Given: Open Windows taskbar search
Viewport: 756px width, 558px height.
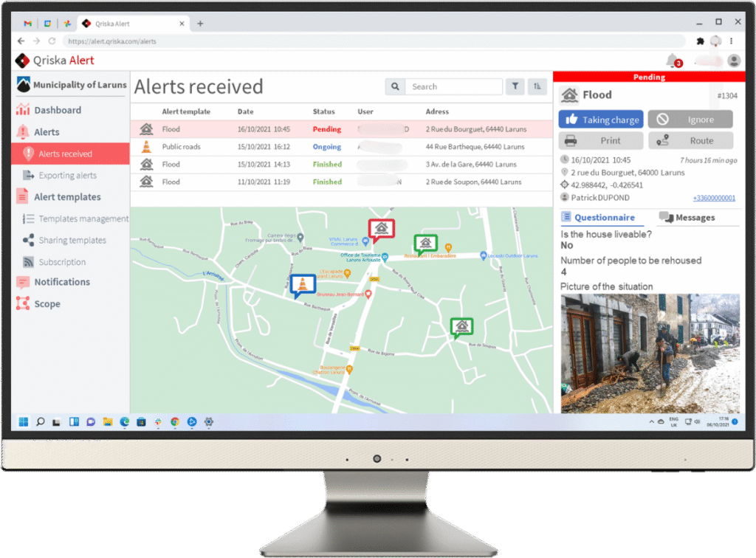Looking at the screenshot, I should point(41,422).
